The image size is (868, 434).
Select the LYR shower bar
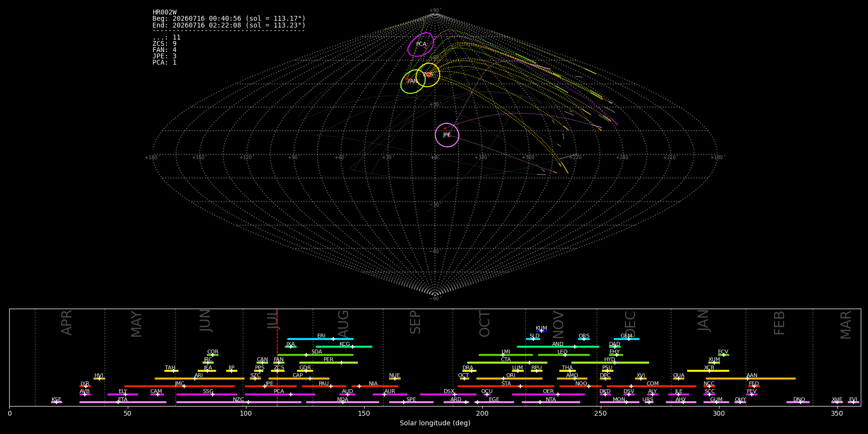(x=85, y=386)
